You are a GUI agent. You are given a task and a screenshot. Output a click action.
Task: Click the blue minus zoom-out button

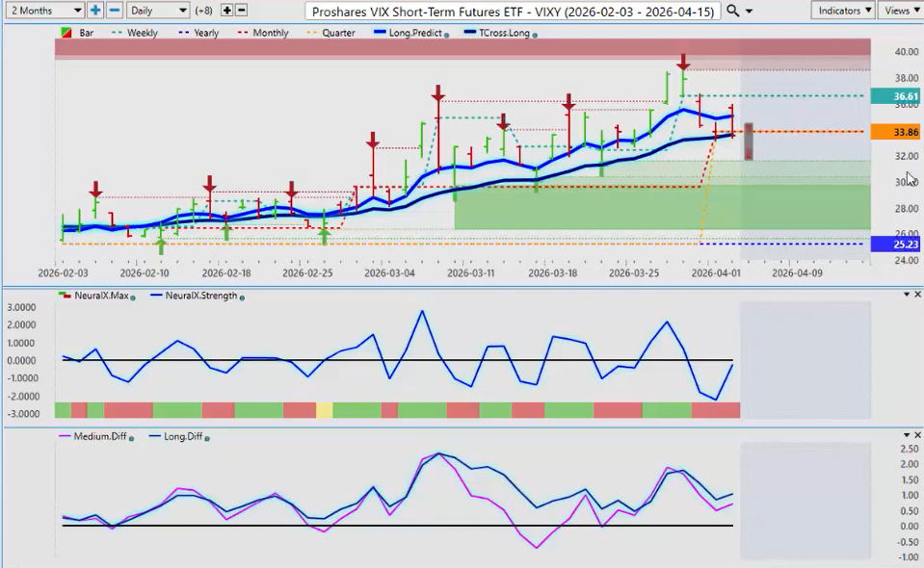click(x=114, y=10)
